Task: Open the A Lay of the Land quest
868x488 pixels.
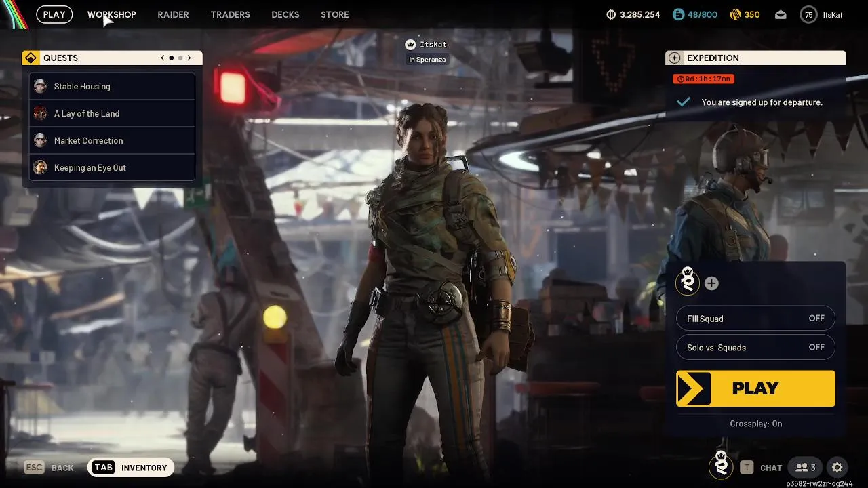Action: [x=113, y=113]
